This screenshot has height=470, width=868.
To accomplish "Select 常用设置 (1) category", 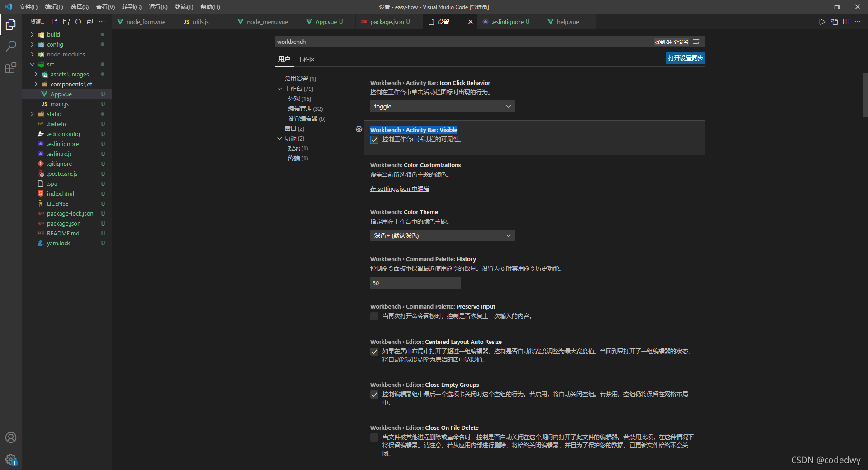I will pyautogui.click(x=300, y=79).
